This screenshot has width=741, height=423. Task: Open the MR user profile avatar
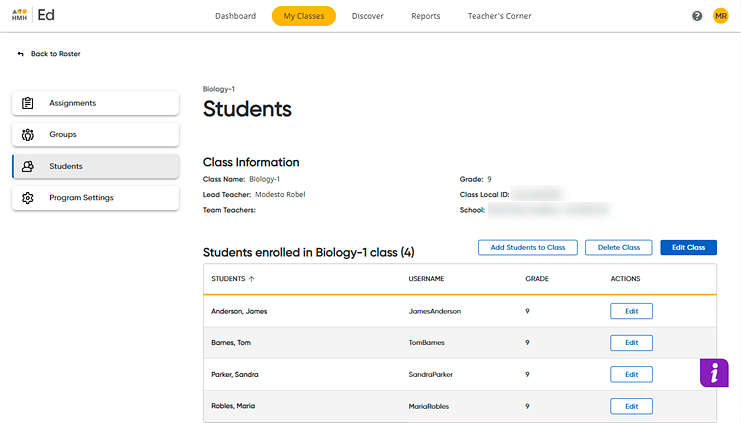point(721,16)
